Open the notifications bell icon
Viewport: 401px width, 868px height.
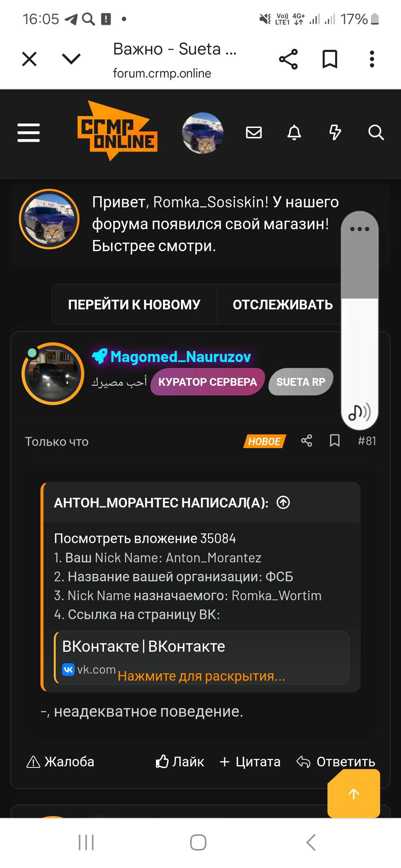(294, 132)
